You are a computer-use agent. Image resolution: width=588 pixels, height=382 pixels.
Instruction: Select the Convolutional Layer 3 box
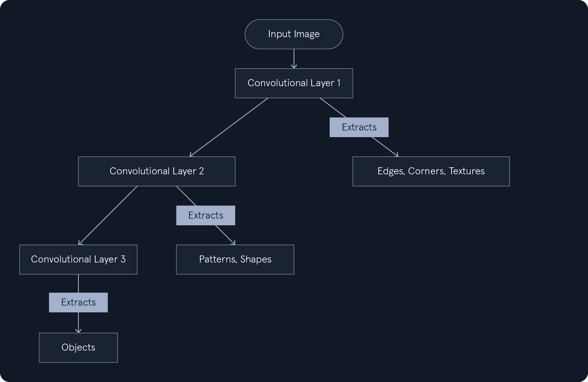pyautogui.click(x=78, y=259)
